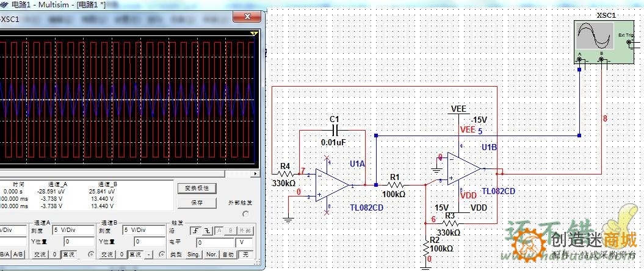Select 自动 trigger type

click(x=228, y=255)
